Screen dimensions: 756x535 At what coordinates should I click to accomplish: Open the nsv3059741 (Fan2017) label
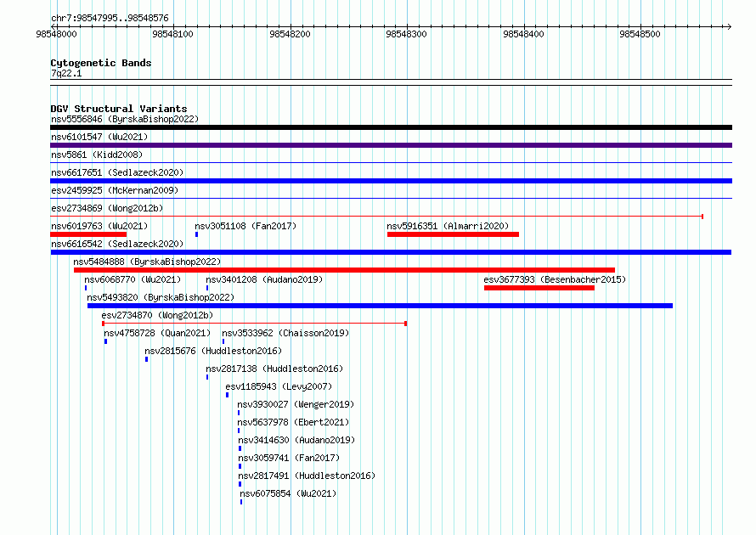(289, 458)
